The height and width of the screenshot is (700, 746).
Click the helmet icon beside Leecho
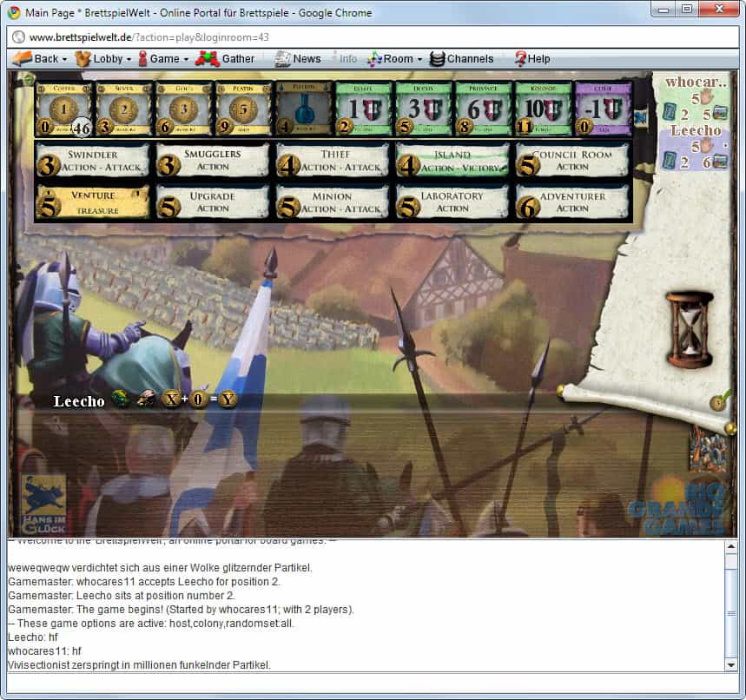[x=146, y=399]
